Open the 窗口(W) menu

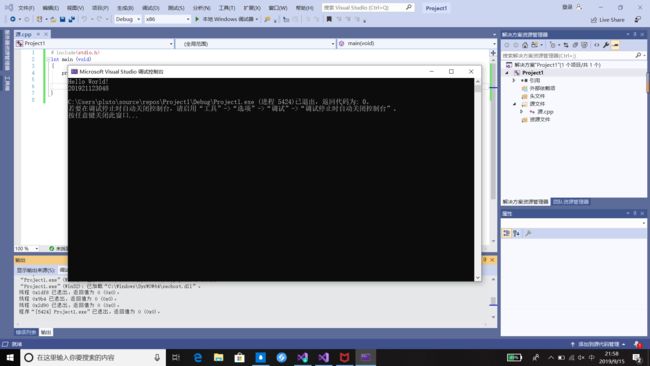(278, 8)
